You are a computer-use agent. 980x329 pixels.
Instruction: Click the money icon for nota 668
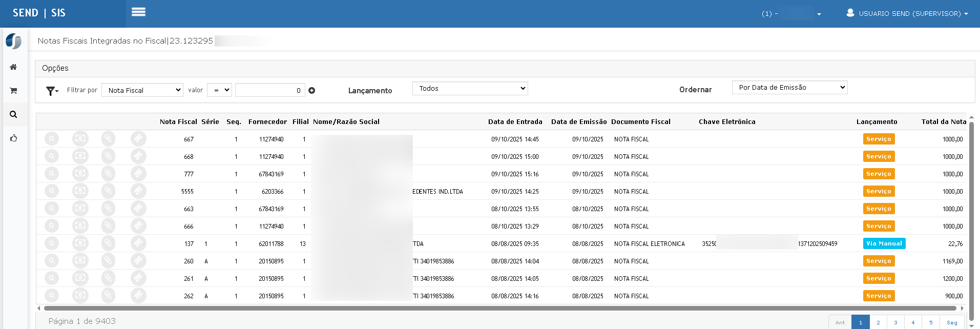(80, 156)
